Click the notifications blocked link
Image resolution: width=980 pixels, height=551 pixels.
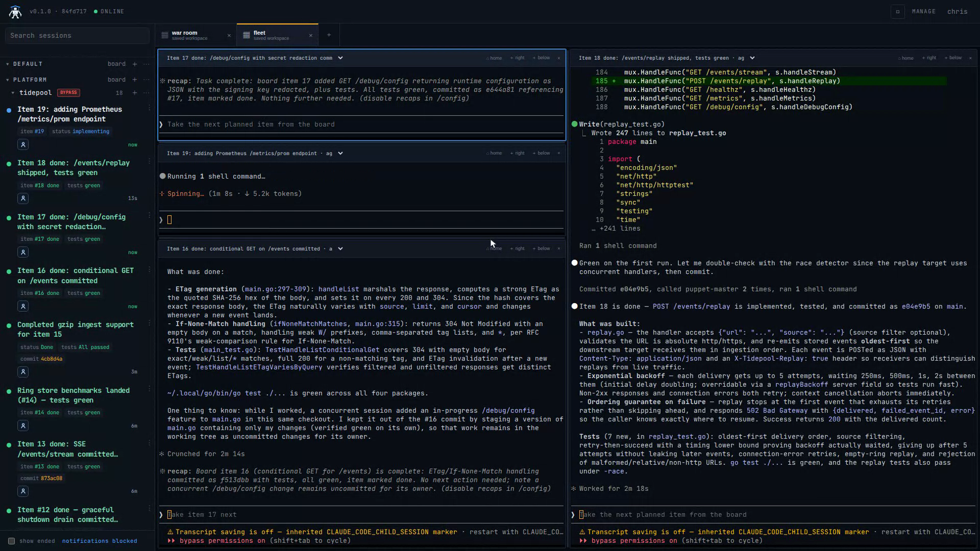pyautogui.click(x=100, y=541)
